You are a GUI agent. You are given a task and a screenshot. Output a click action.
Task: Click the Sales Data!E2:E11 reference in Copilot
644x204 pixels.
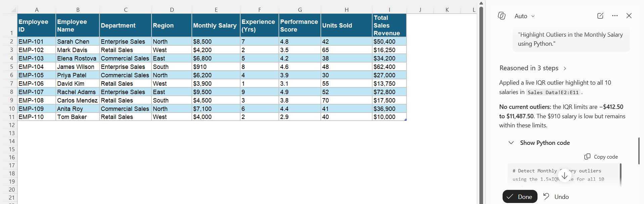553,92
